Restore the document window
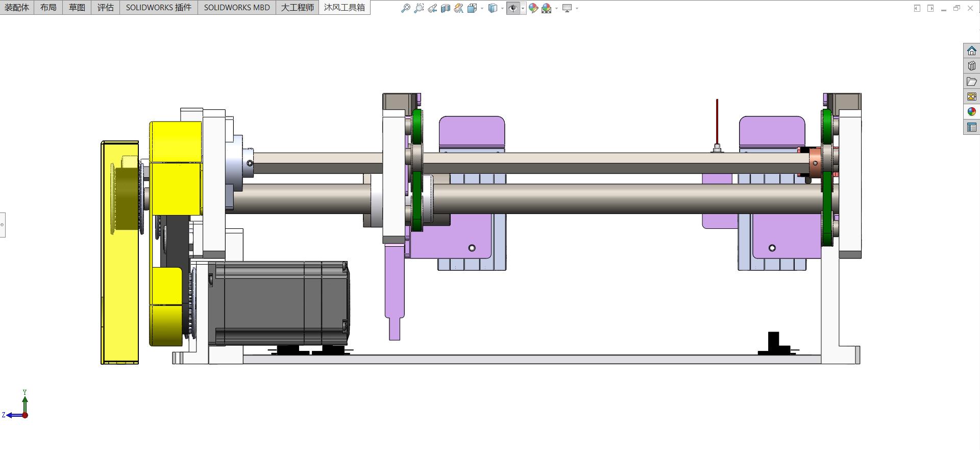The width and height of the screenshot is (980, 450). pyautogui.click(x=957, y=8)
